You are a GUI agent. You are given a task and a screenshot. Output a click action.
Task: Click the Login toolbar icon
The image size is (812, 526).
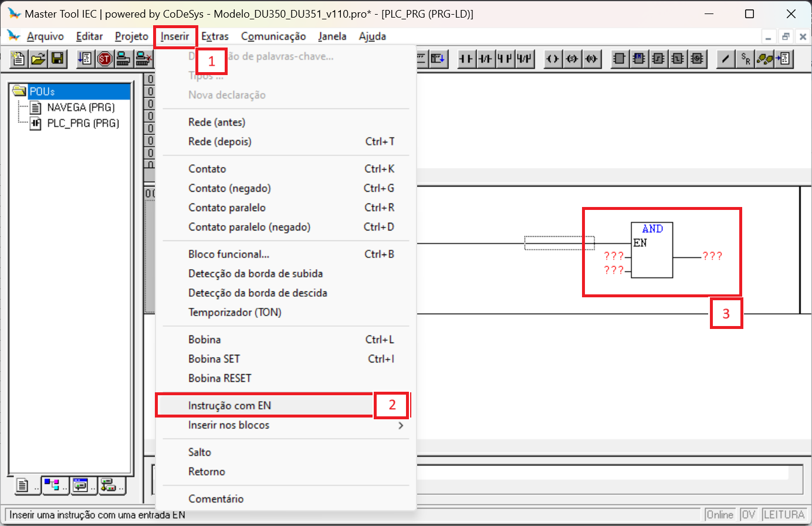coord(124,59)
